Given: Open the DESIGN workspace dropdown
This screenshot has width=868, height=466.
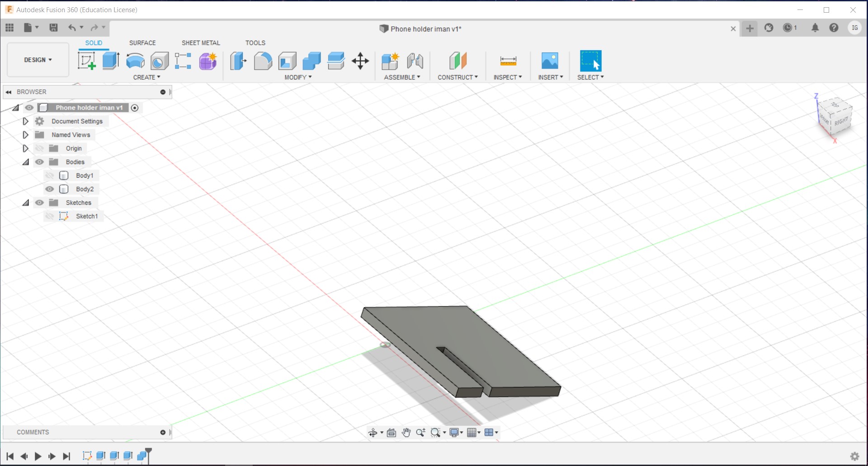Looking at the screenshot, I should pyautogui.click(x=38, y=60).
